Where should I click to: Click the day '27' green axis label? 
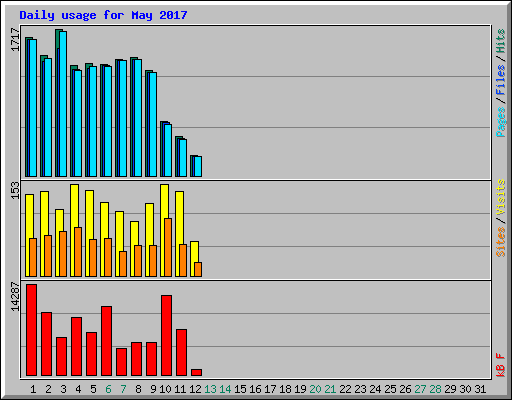pos(420,389)
